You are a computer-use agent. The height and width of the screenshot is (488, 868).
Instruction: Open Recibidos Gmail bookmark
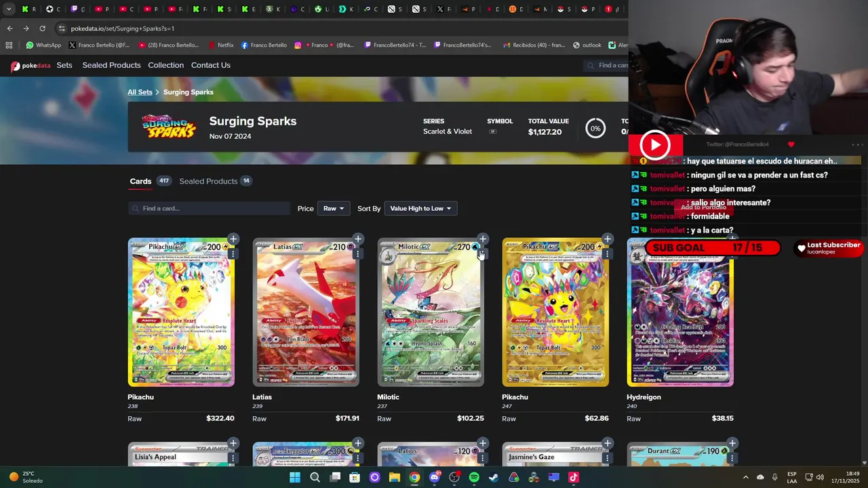click(534, 45)
